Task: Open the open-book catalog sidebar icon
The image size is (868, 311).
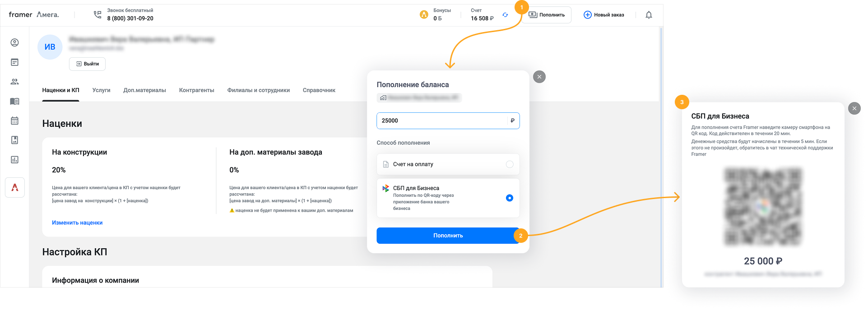Action: (14, 101)
